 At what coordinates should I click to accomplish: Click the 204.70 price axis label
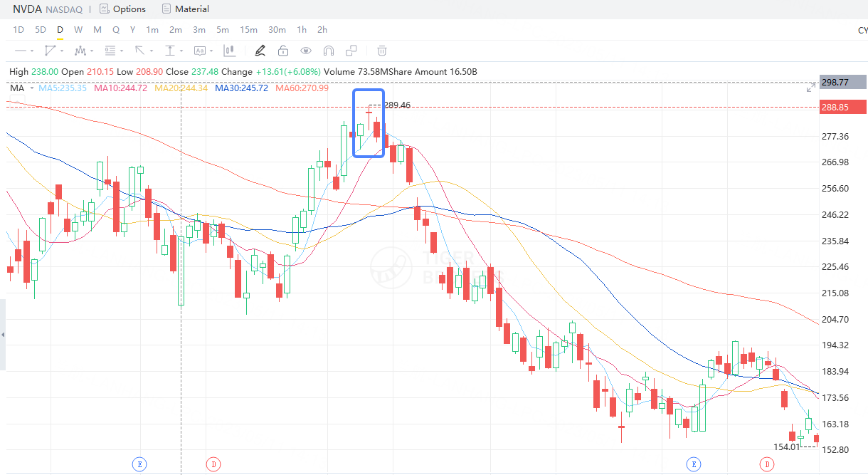click(835, 319)
